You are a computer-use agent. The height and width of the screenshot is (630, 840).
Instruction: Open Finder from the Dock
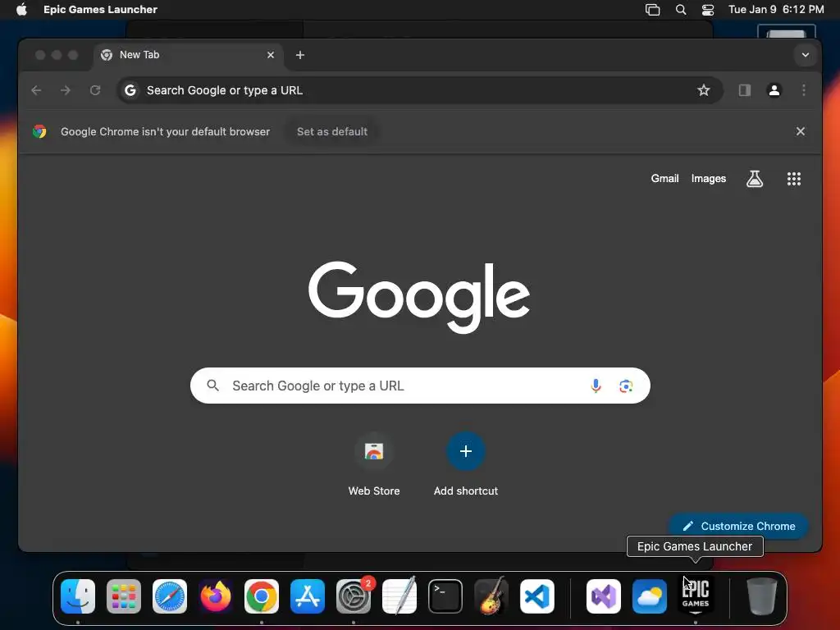[x=78, y=596]
